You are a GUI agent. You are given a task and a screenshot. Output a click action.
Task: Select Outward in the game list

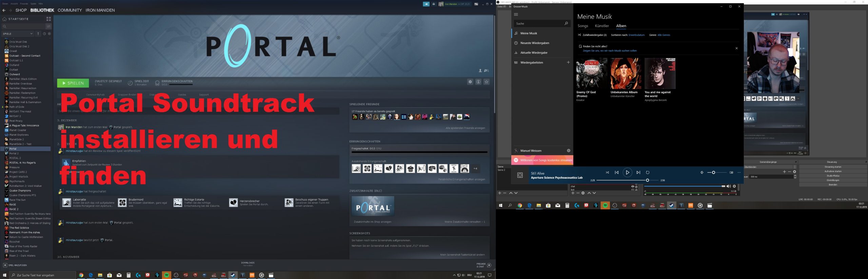coord(15,74)
